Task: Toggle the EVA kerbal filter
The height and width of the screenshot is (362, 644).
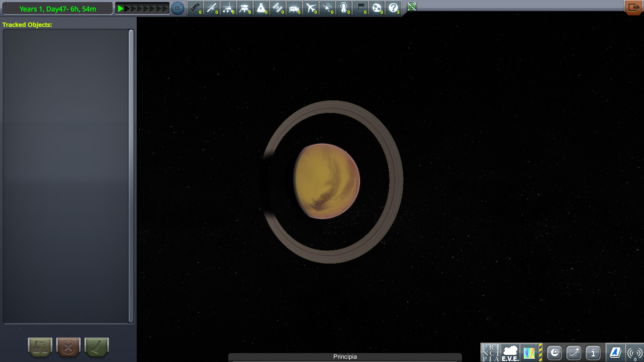Action: (x=344, y=8)
